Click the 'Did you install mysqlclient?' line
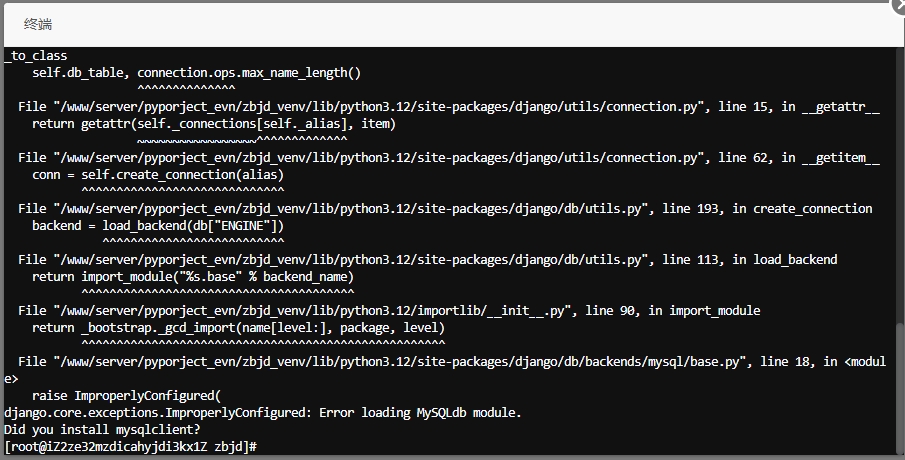 [x=102, y=429]
